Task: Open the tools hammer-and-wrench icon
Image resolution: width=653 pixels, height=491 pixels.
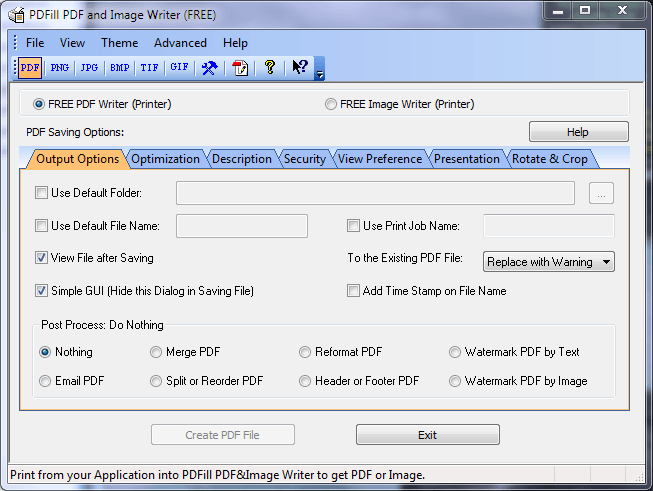Action: [x=209, y=67]
